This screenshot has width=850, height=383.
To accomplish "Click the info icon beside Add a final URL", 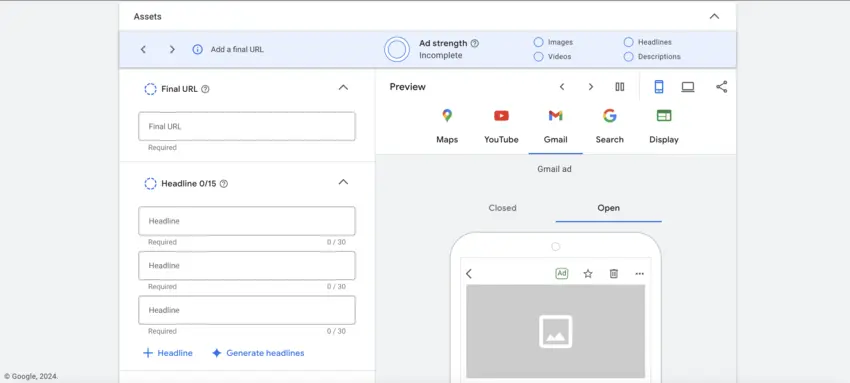I will (197, 49).
